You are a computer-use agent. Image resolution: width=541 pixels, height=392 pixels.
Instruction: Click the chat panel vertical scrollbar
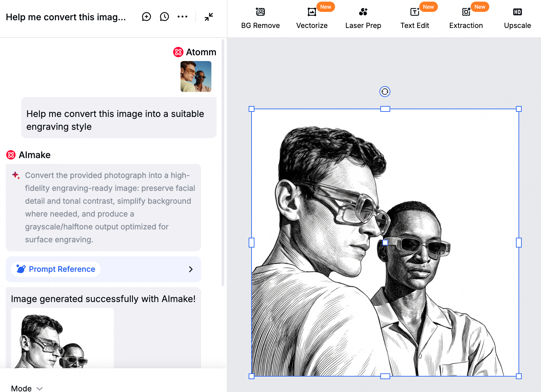click(223, 161)
